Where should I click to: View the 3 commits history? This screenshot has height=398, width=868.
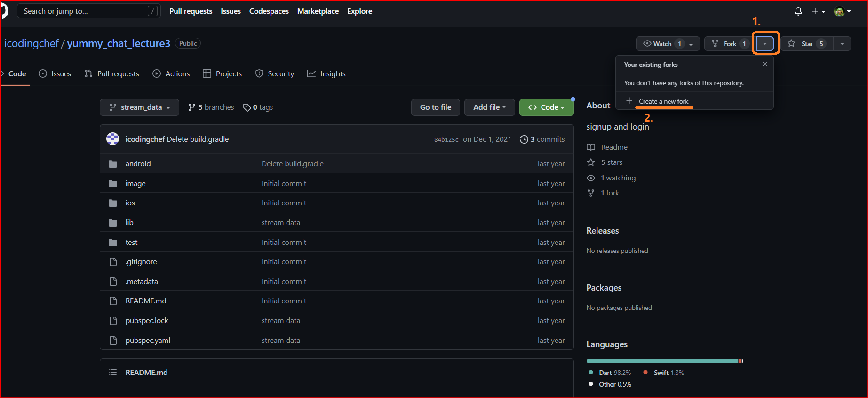tap(542, 139)
